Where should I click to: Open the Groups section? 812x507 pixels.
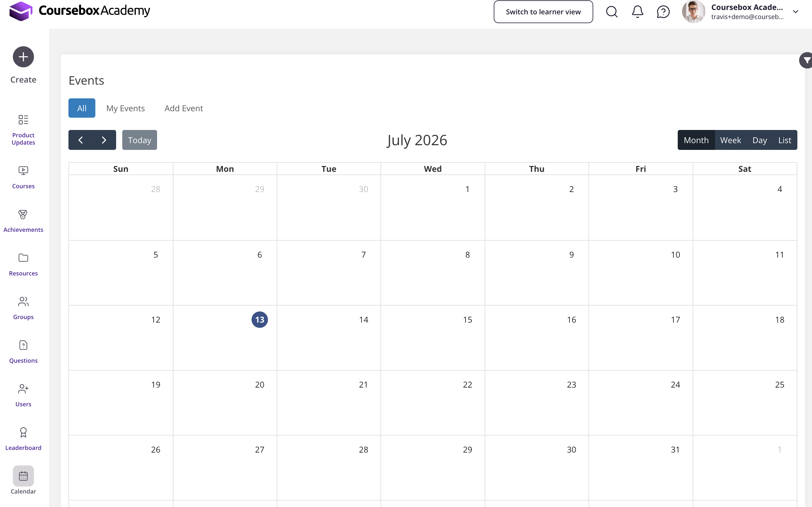coord(23,309)
